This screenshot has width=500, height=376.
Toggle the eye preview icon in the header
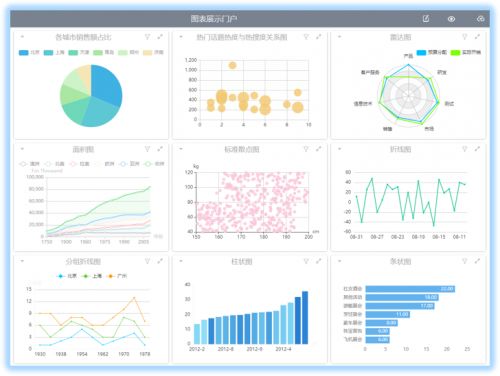451,19
